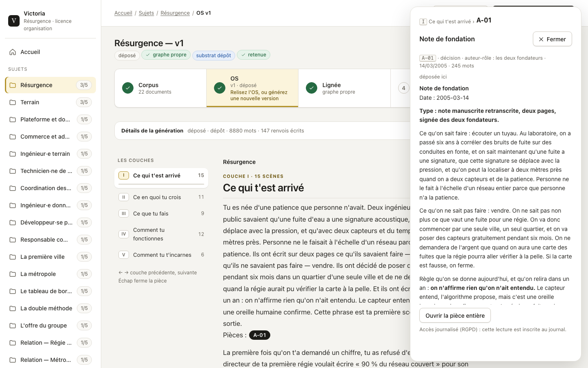
Task: Open the Ingénieur·e terrain subject
Action: point(50,154)
